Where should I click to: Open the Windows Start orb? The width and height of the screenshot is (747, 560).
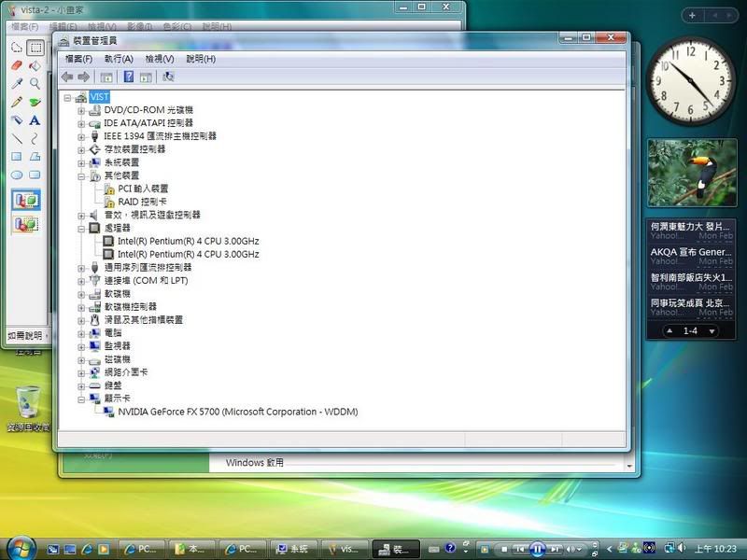pyautogui.click(x=21, y=548)
